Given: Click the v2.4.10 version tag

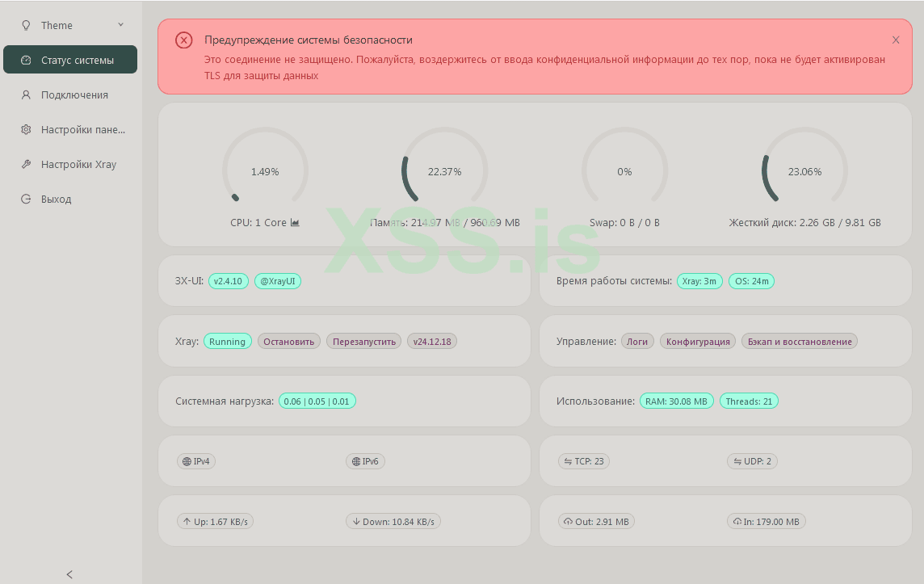Looking at the screenshot, I should (x=228, y=281).
